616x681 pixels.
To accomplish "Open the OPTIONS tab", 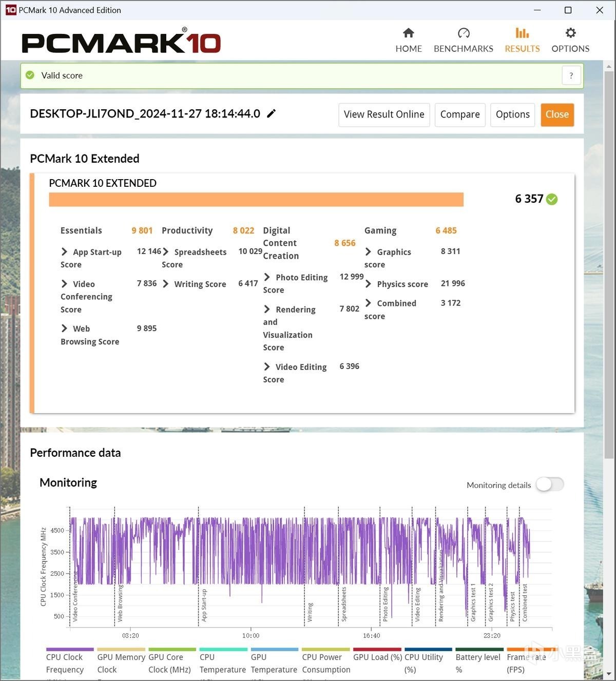I will pos(570,40).
